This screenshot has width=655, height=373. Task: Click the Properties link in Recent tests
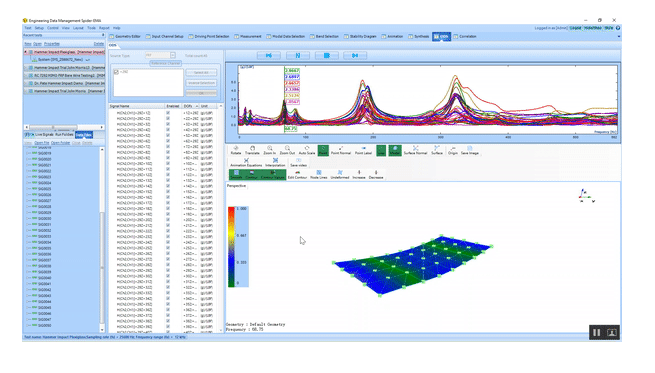[52, 43]
